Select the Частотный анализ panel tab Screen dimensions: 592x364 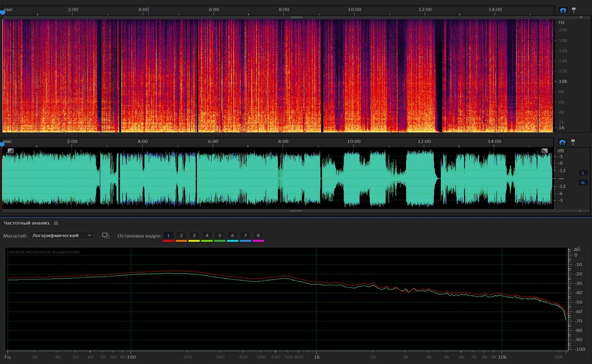(26, 223)
